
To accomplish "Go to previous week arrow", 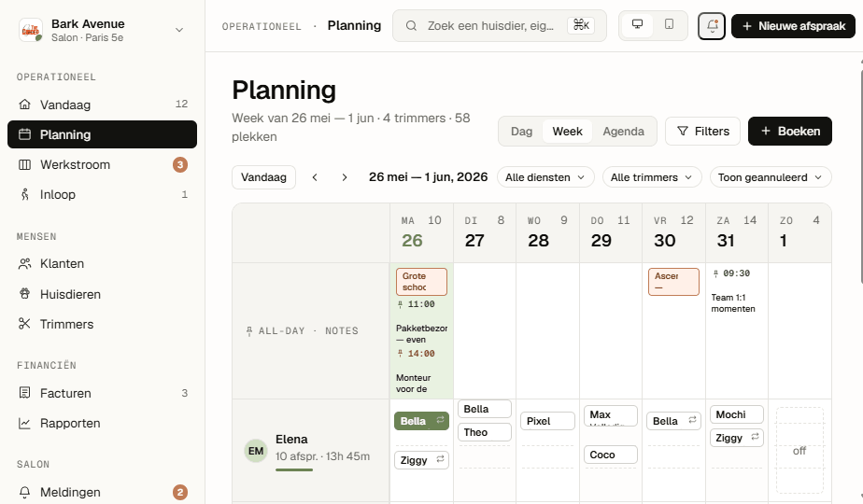I will 315,177.
